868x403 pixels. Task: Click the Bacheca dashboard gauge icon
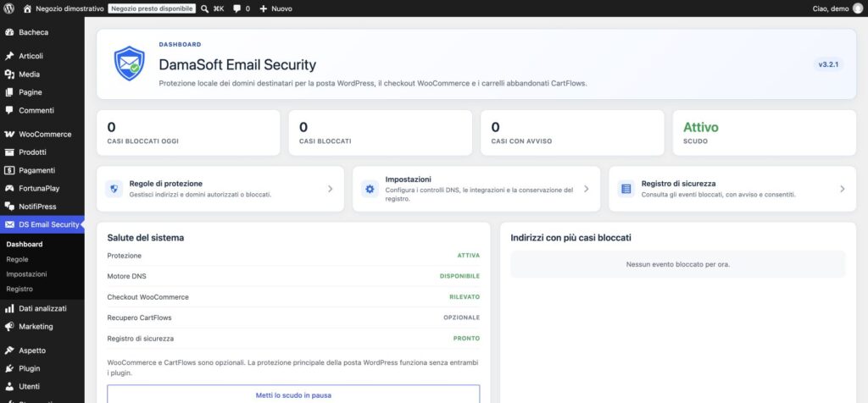[x=9, y=32]
